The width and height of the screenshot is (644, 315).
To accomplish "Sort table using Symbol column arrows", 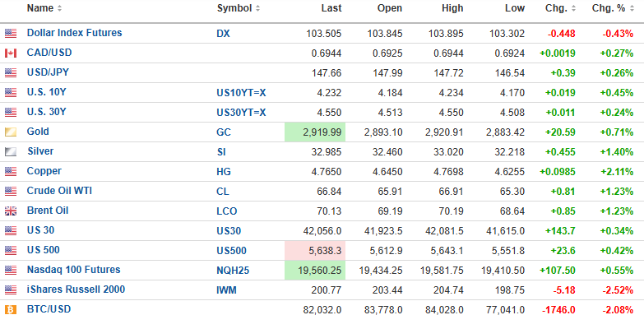I will pyautogui.click(x=257, y=8).
